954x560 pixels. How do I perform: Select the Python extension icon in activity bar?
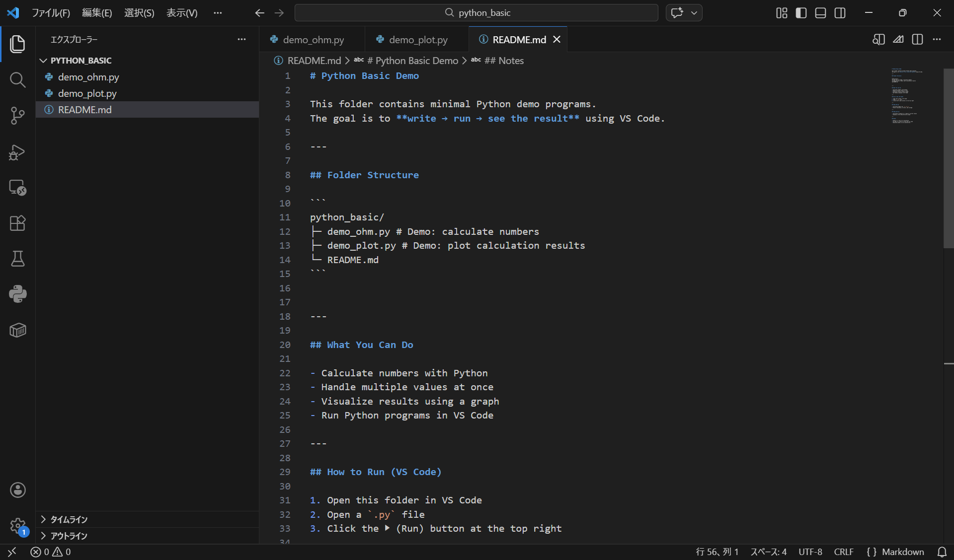coord(18,294)
